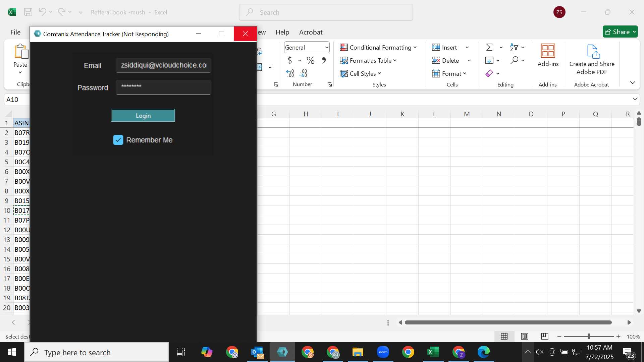Click the Paste clipboard icon

[21, 51]
